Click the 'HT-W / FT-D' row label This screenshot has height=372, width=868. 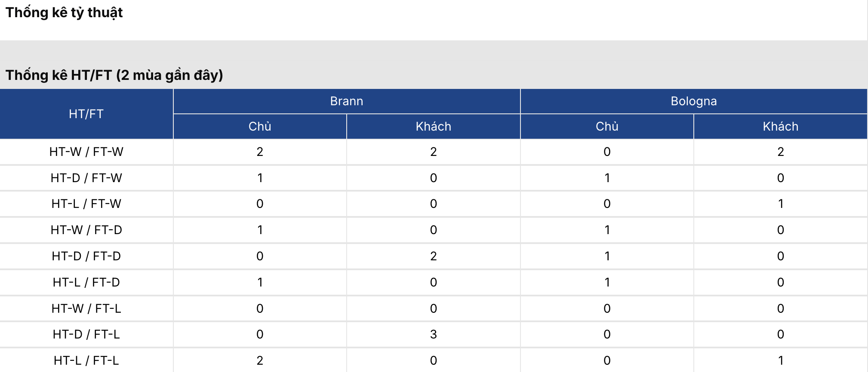pos(86,230)
